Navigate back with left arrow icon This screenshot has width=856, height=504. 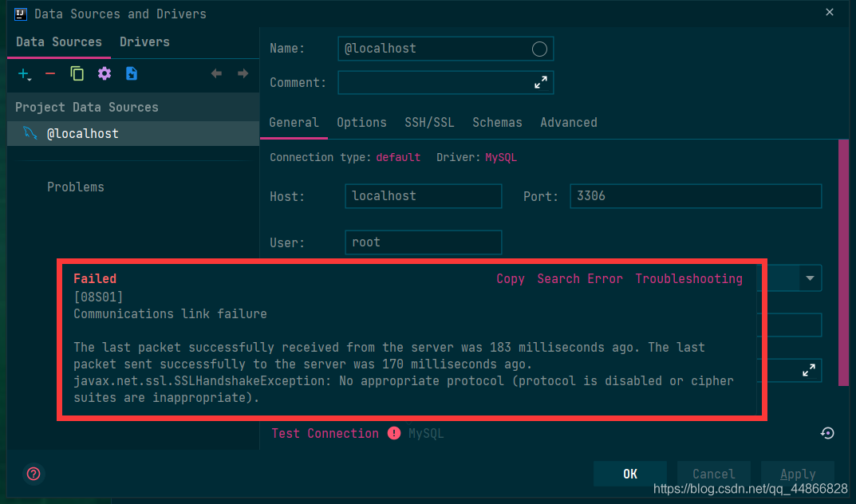click(x=216, y=74)
